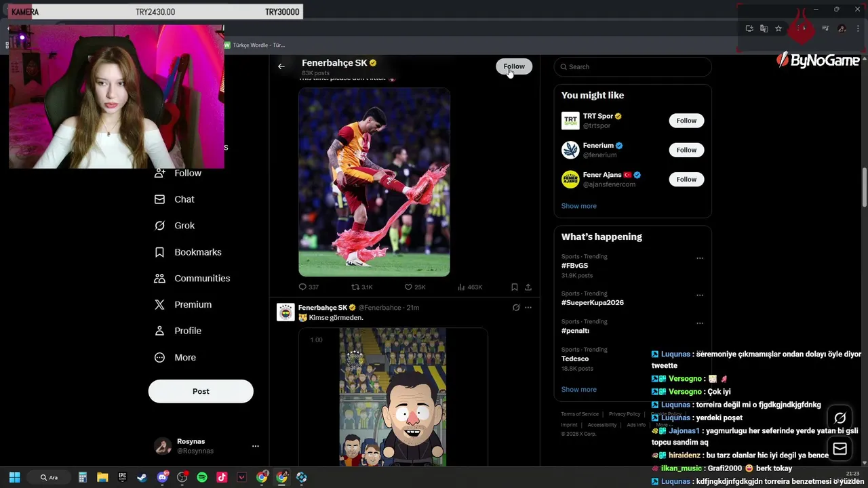
Task: Open Chat in the sidebar
Action: 174,199
